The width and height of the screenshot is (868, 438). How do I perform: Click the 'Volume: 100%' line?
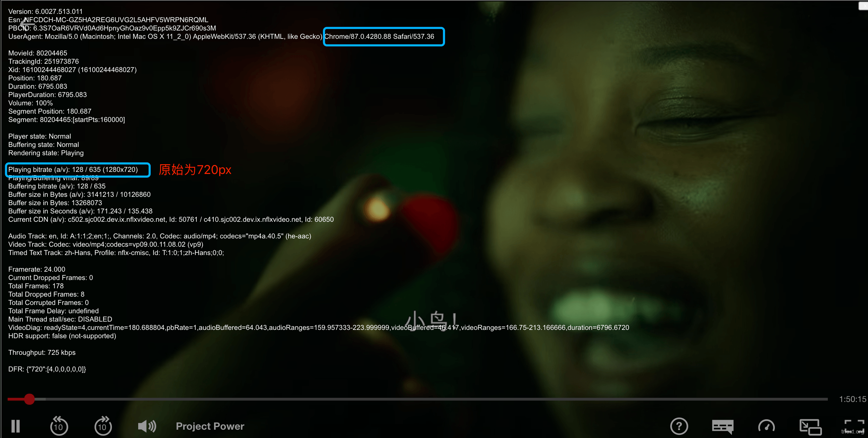coord(30,103)
